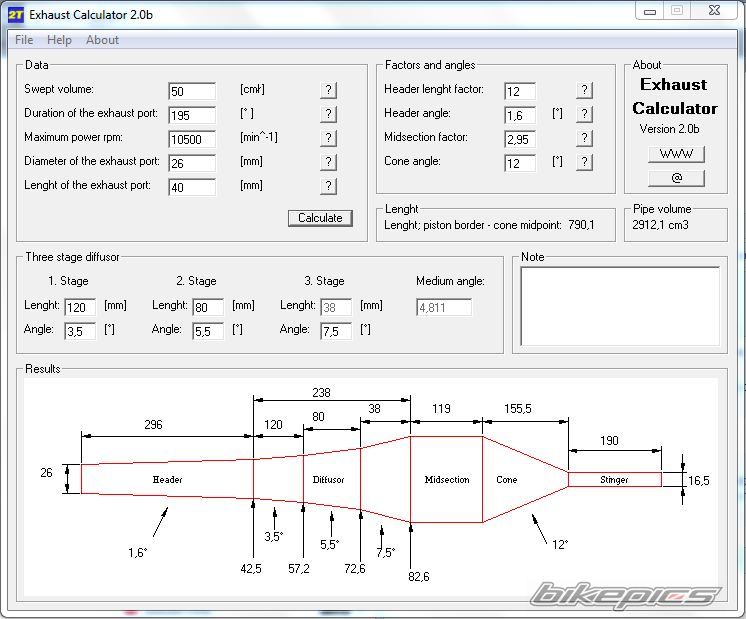Show help for Cone angle

pyautogui.click(x=584, y=162)
